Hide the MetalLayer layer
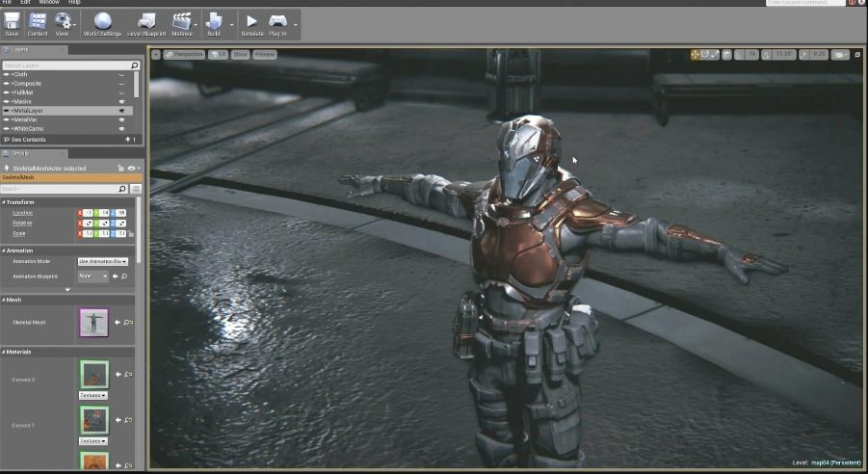 click(x=121, y=111)
